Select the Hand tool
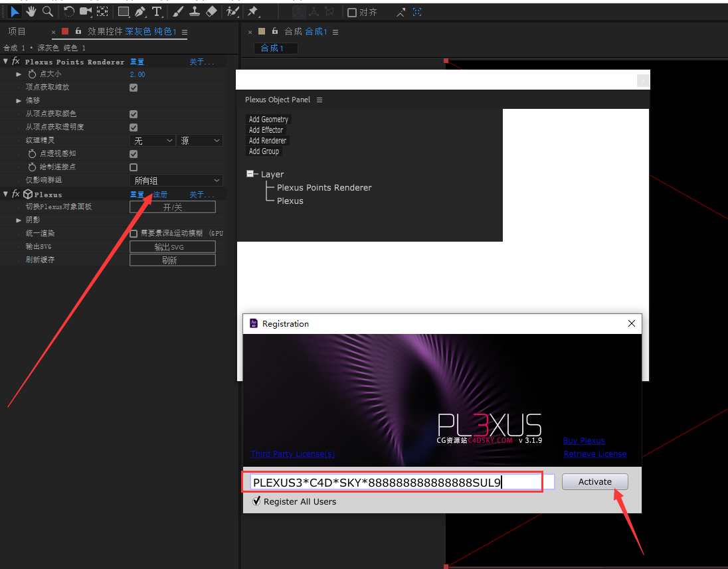Viewport: 728px width, 569px height. pos(31,11)
